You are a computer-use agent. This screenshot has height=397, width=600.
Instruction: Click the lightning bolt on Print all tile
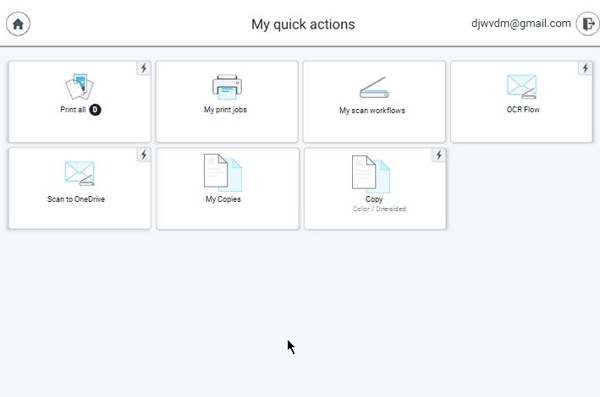point(144,68)
